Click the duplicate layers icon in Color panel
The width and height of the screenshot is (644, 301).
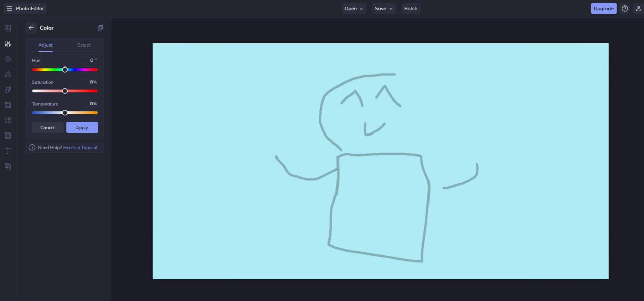tap(100, 28)
